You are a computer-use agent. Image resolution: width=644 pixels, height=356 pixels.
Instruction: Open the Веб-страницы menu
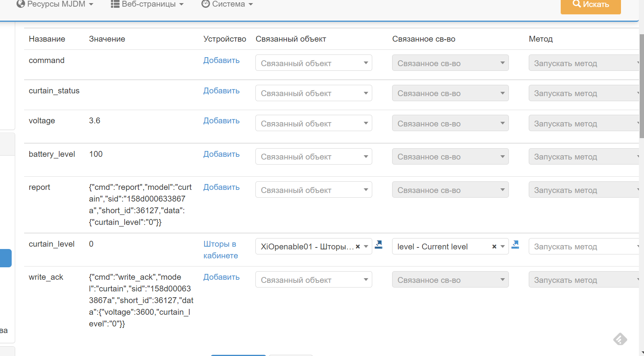pos(148,4)
